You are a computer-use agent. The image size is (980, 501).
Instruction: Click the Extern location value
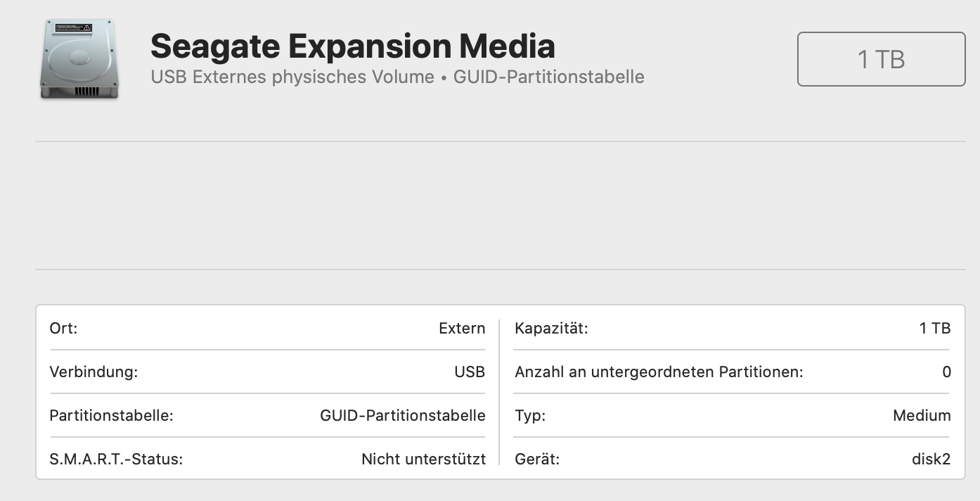[x=462, y=329]
